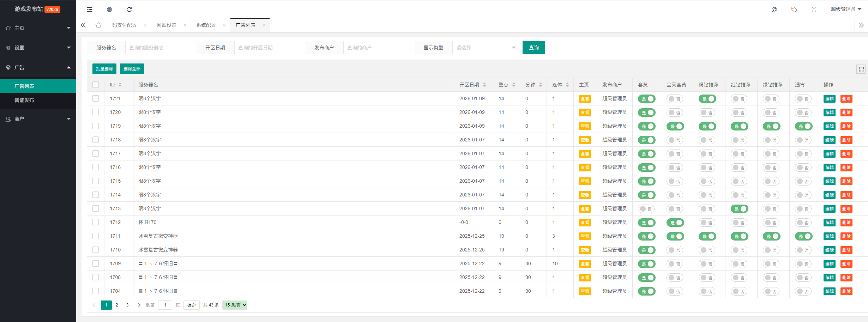The image size is (868, 322).
Task: Click the tag note icon
Action: (x=794, y=10)
